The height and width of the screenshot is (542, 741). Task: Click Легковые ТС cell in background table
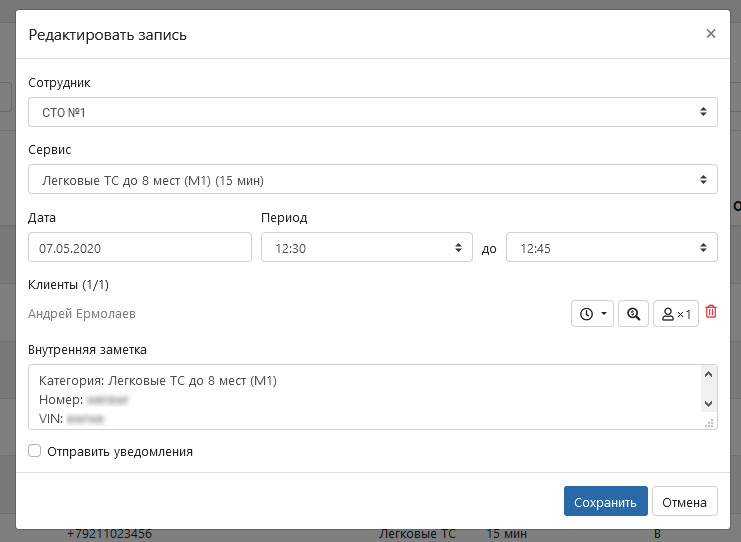pos(417,534)
